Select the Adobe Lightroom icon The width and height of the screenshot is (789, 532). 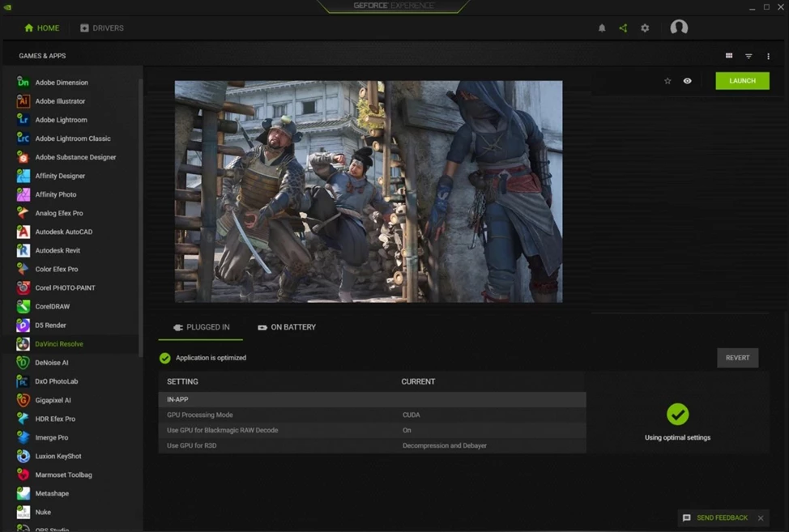[23, 120]
